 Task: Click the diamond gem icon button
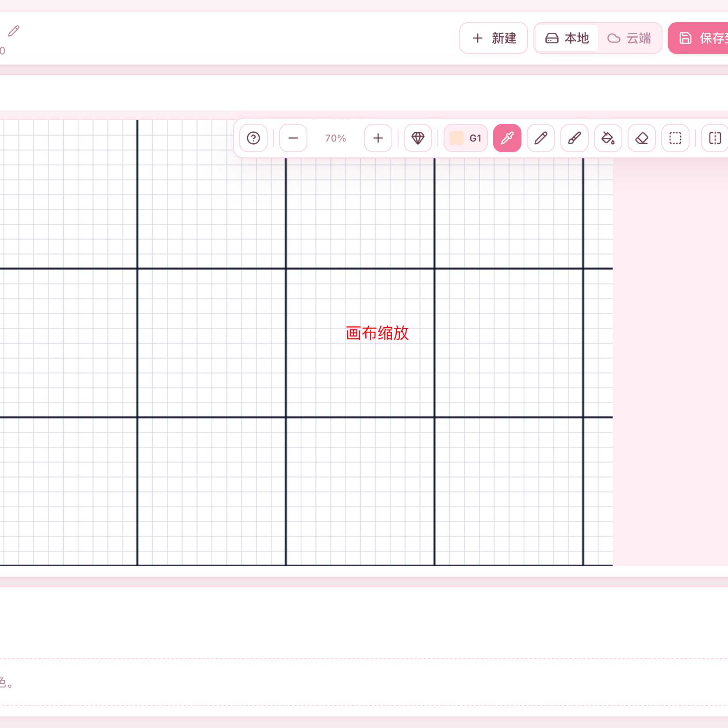click(418, 138)
